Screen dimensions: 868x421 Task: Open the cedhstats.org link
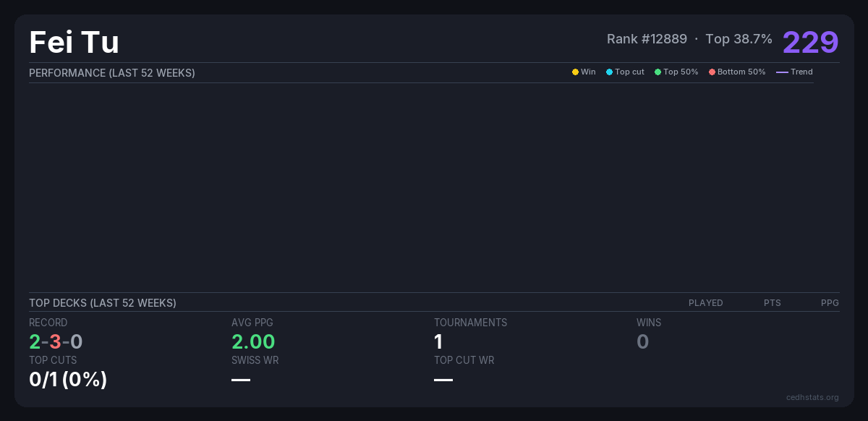point(812,397)
